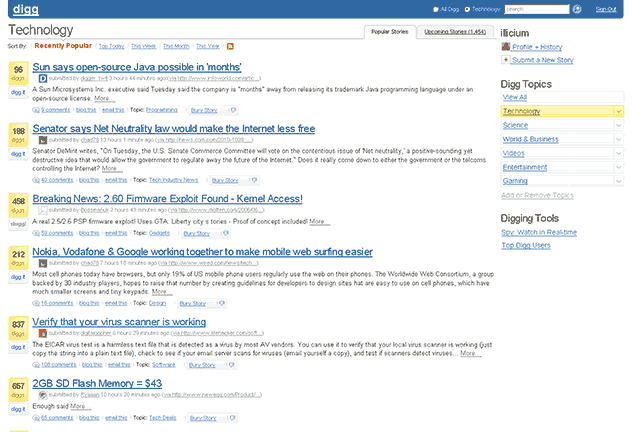This screenshot has height=432, width=632.
Task: Expand the Entertainment topic dropdown arrow
Action: (618, 167)
